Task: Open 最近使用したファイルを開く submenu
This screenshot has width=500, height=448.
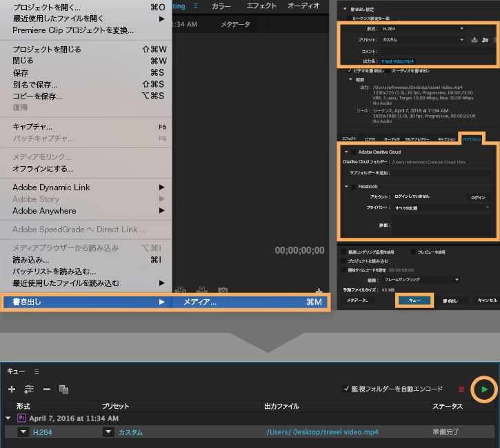Action: click(86, 19)
